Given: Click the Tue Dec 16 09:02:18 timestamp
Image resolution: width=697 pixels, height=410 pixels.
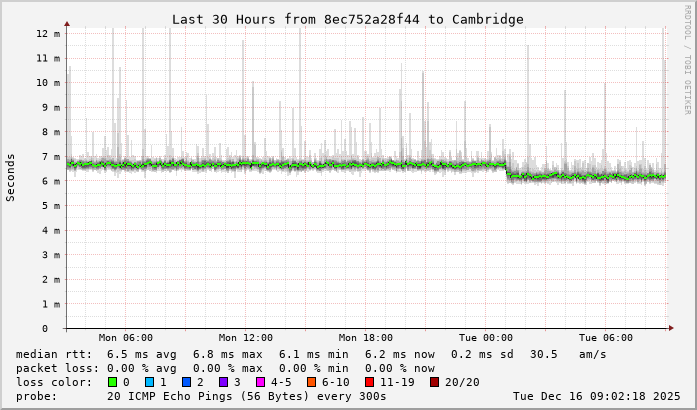Looking at the screenshot, I should [x=596, y=396].
